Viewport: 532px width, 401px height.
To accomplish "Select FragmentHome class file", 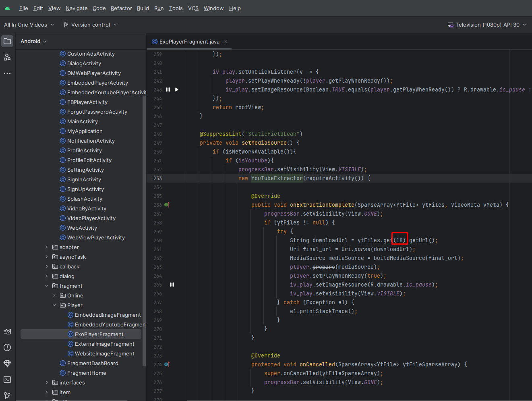I will [x=87, y=373].
